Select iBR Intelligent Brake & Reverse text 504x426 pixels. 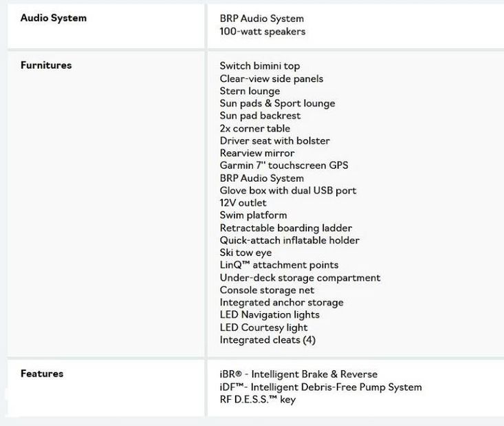click(298, 374)
